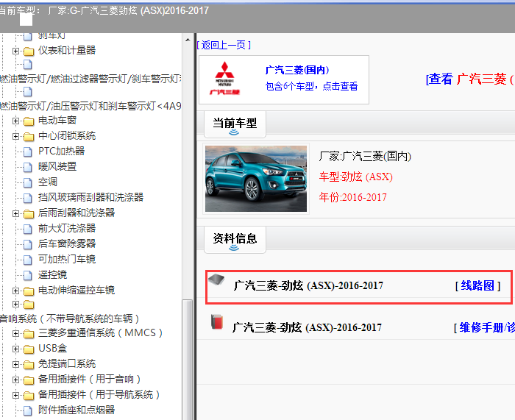The width and height of the screenshot is (515, 420).
Task: Select 空调 in the tree
Action: 48,182
